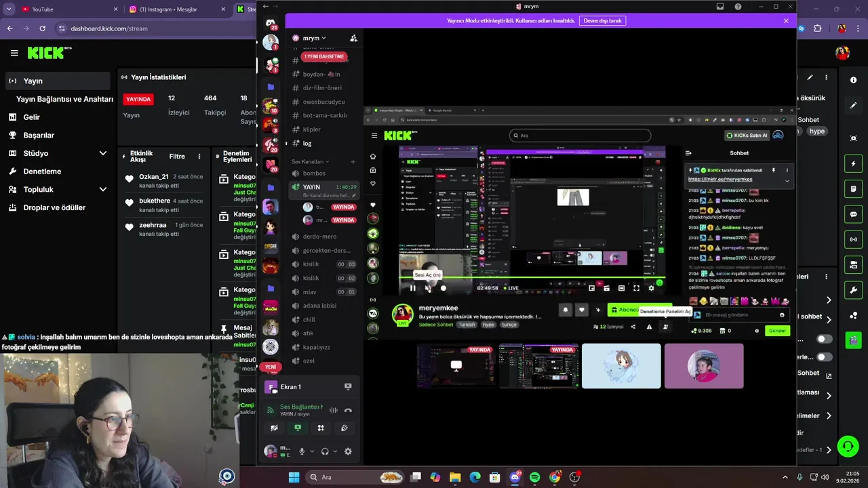Image resolution: width=868 pixels, height=488 pixels.
Task: Open Discord soundboard icon
Action: coord(344,428)
